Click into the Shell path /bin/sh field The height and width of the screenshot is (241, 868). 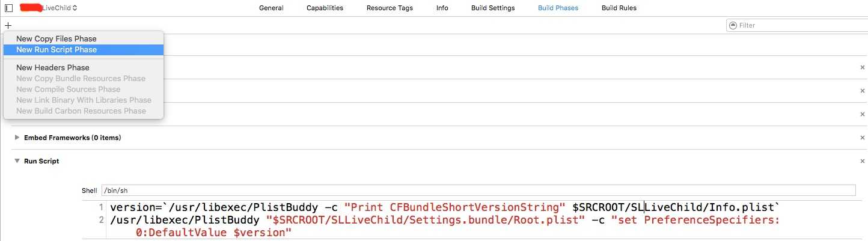(x=478, y=191)
